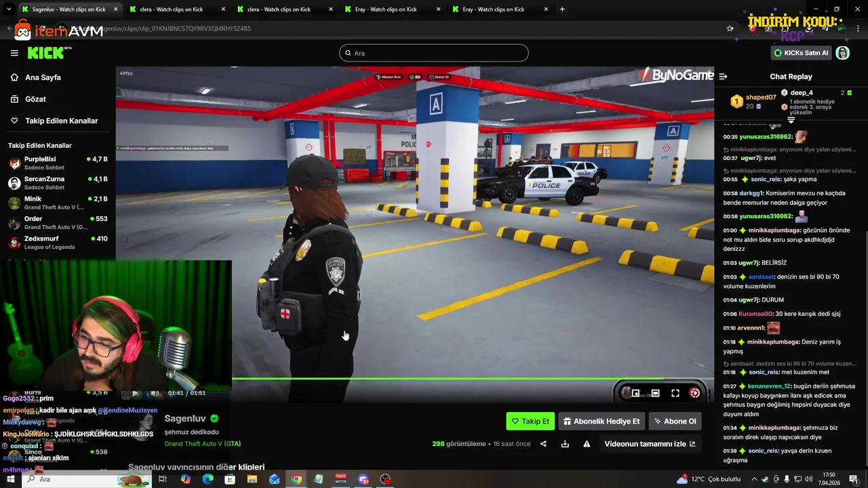Switch to first Eray clip tab

click(392, 9)
